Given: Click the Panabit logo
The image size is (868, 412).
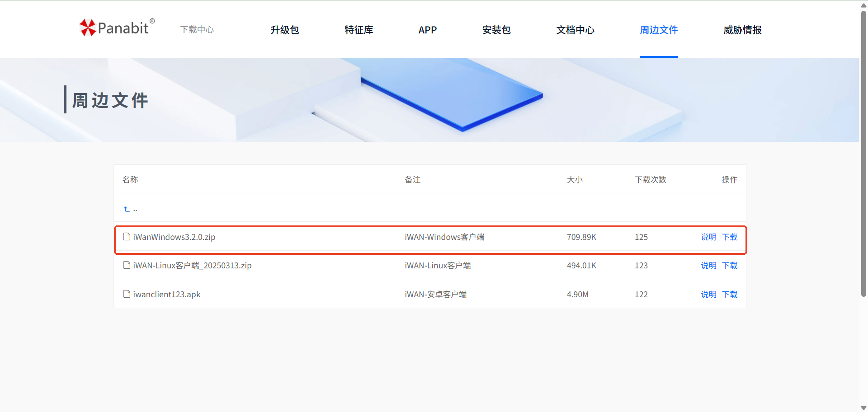Looking at the screenshot, I should (x=117, y=28).
